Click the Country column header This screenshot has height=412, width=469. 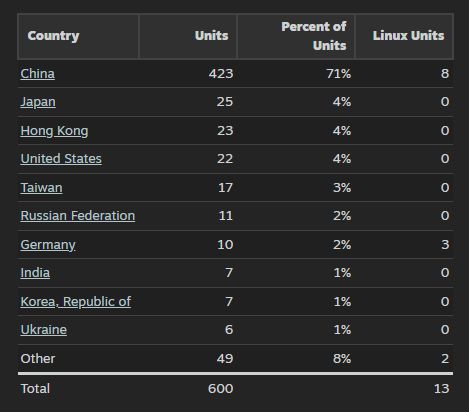tap(78, 36)
